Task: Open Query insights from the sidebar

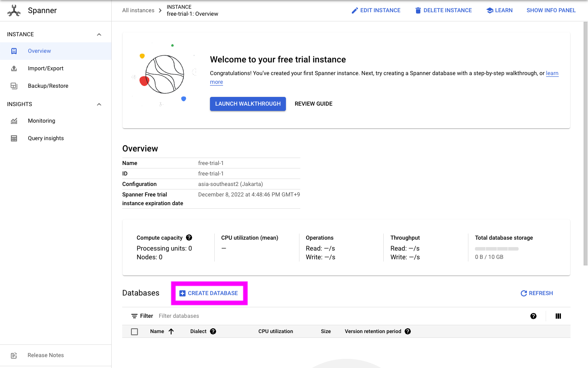Action: [x=45, y=138]
